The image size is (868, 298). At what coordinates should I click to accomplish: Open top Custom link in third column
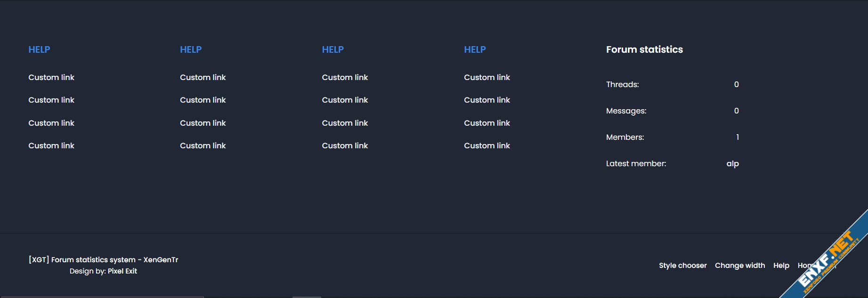click(345, 78)
